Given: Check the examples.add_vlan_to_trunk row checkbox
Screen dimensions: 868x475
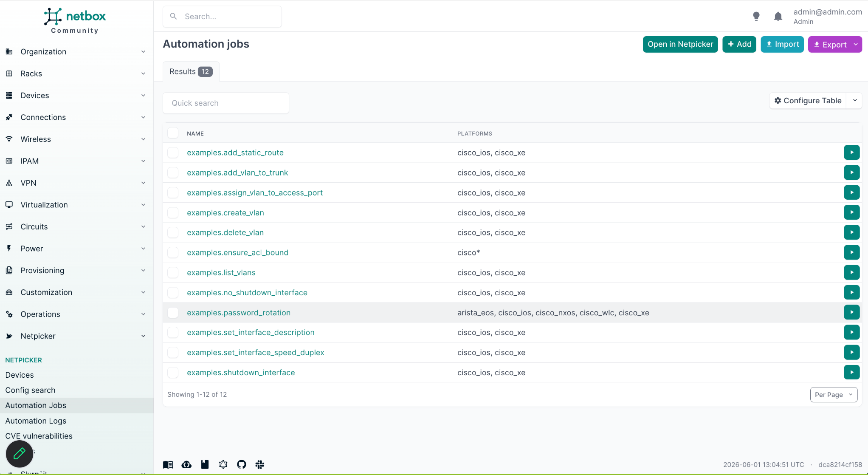Looking at the screenshot, I should (x=173, y=172).
